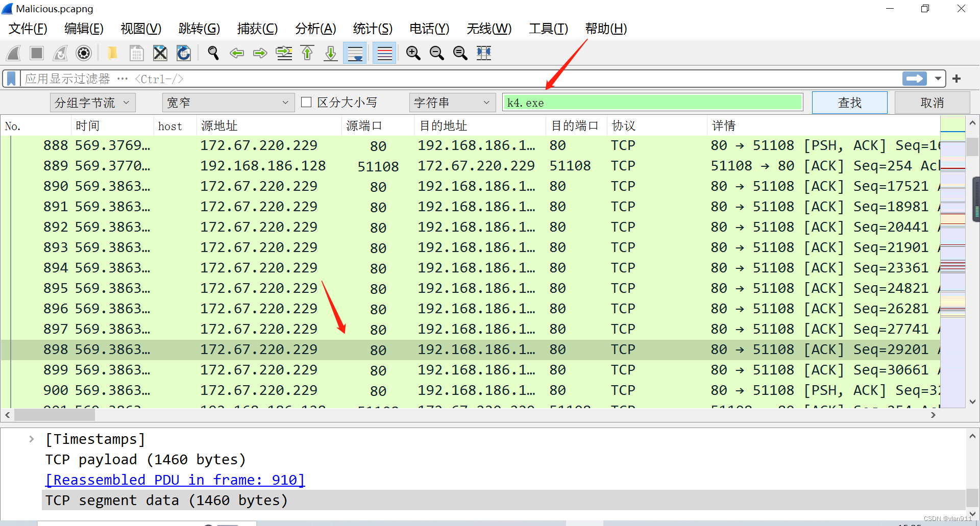This screenshot has width=980, height=526.
Task: Select TCP segment data (1460 bytes) line
Action: pyautogui.click(x=166, y=500)
